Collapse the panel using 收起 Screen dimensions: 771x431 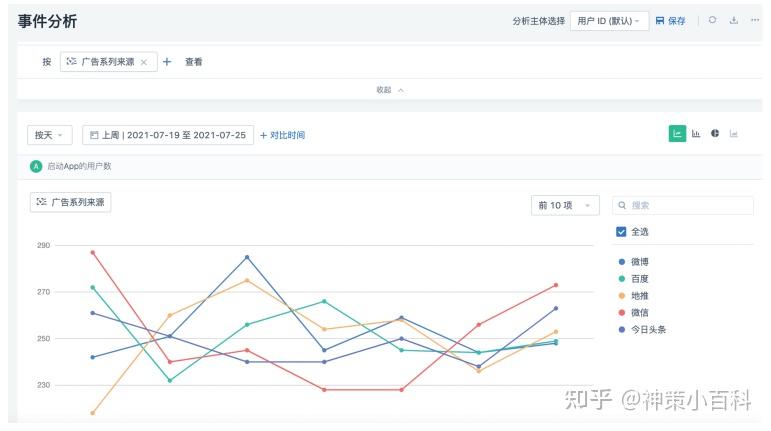pos(390,90)
